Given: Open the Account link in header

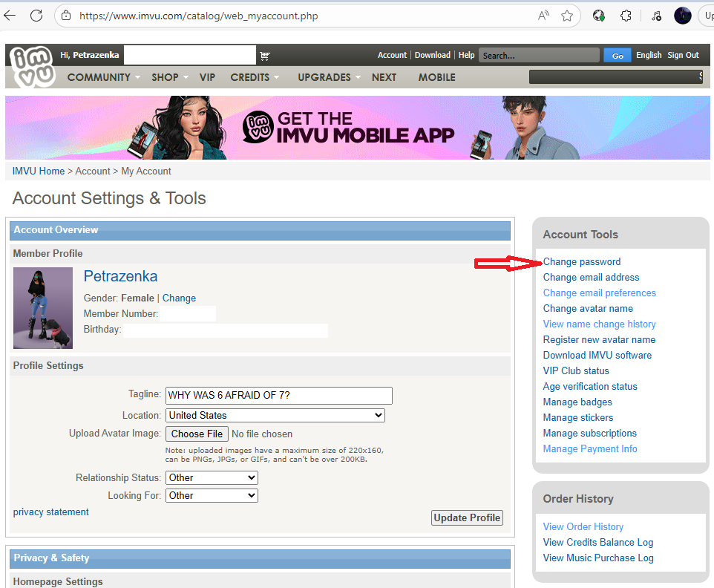Looking at the screenshot, I should 392,55.
